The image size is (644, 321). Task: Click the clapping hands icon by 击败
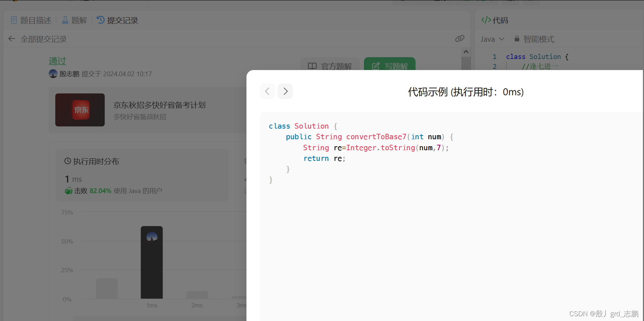pos(68,191)
